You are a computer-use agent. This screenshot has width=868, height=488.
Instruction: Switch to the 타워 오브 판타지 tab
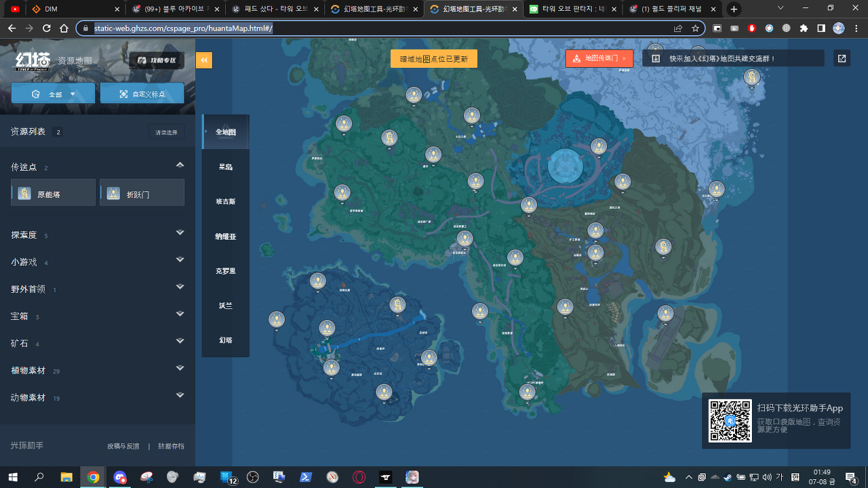click(572, 9)
